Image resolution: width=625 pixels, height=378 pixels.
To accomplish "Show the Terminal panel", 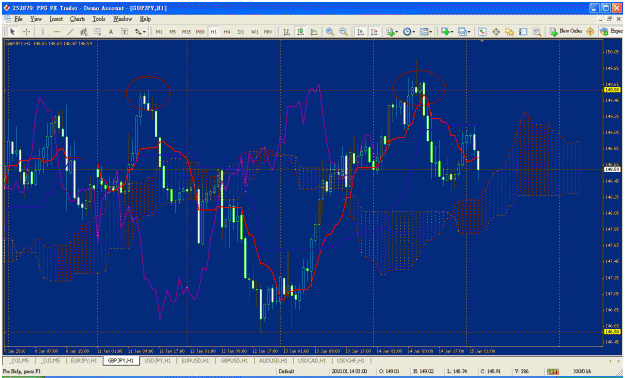I will pos(523,32).
